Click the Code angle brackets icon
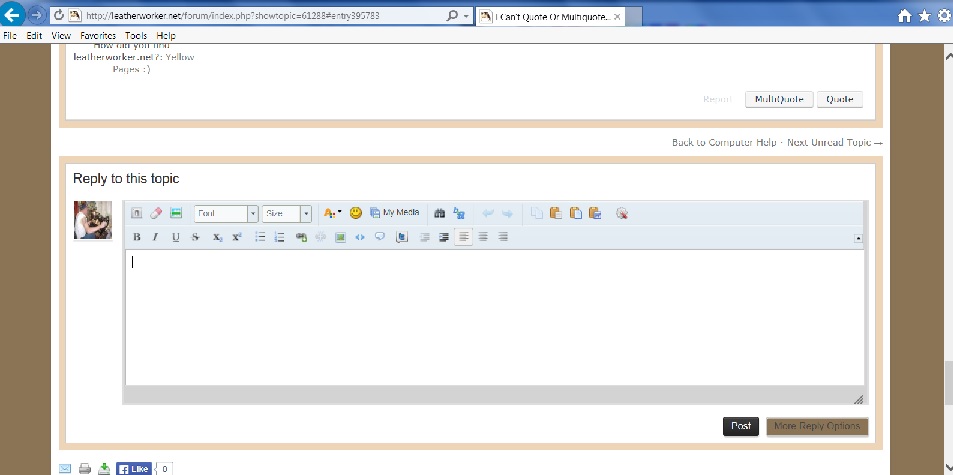This screenshot has height=475, width=953. [x=360, y=237]
